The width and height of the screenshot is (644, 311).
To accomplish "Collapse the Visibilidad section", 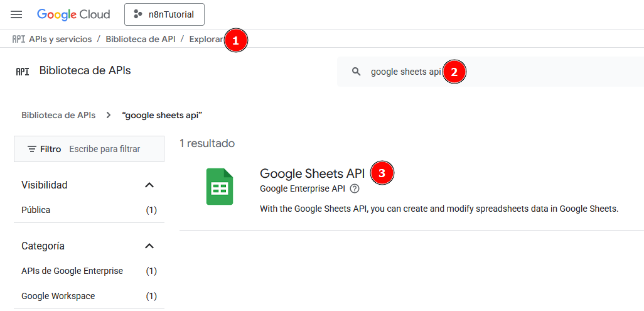I will tap(149, 185).
